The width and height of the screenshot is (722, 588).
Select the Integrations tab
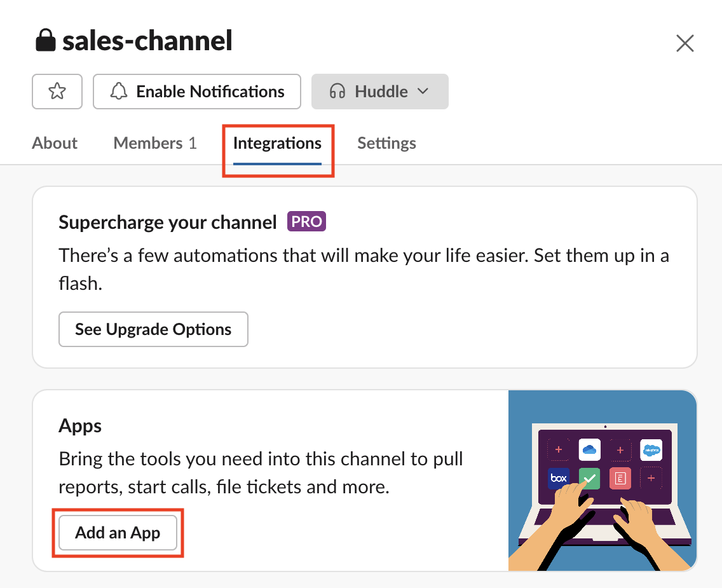click(277, 143)
